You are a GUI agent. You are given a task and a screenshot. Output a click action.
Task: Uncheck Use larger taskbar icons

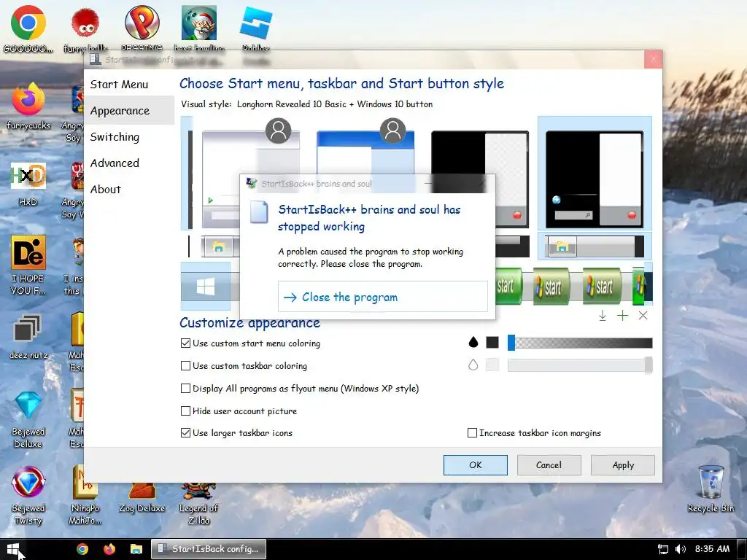(185, 433)
